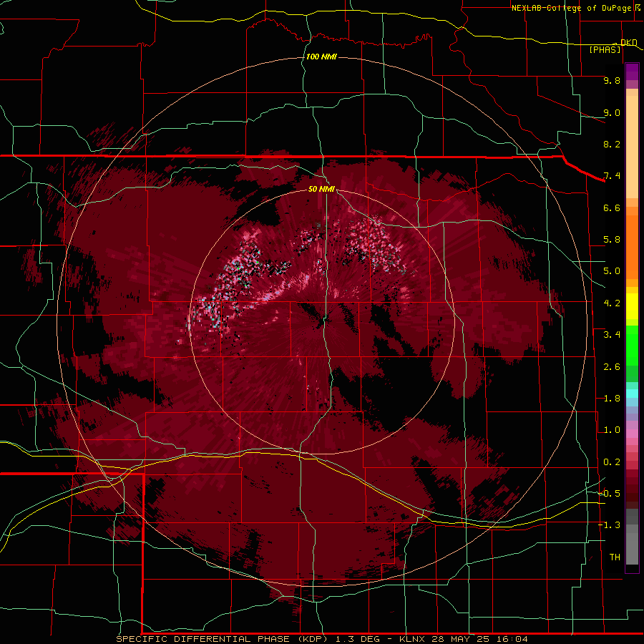The image size is (644, 644).
Task: Click the TH threshold legend label
Action: point(615,557)
